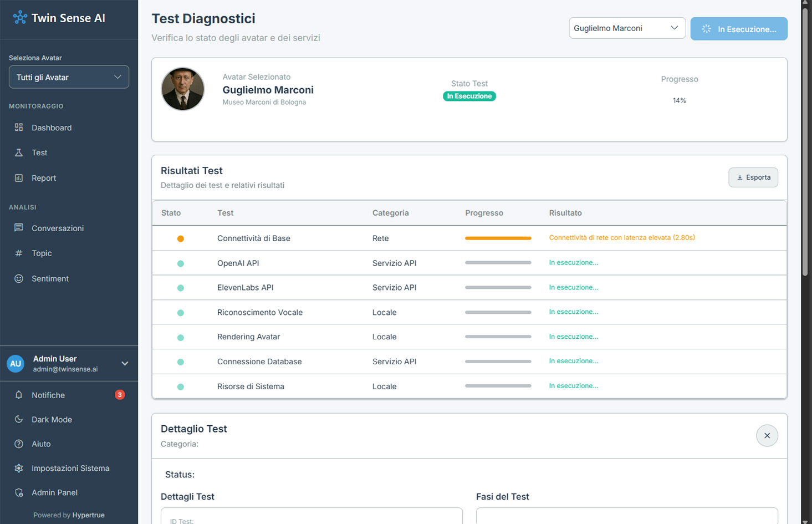Open the Dashboard grid icon
Screen dimensions: 812x524
pyautogui.click(x=19, y=128)
